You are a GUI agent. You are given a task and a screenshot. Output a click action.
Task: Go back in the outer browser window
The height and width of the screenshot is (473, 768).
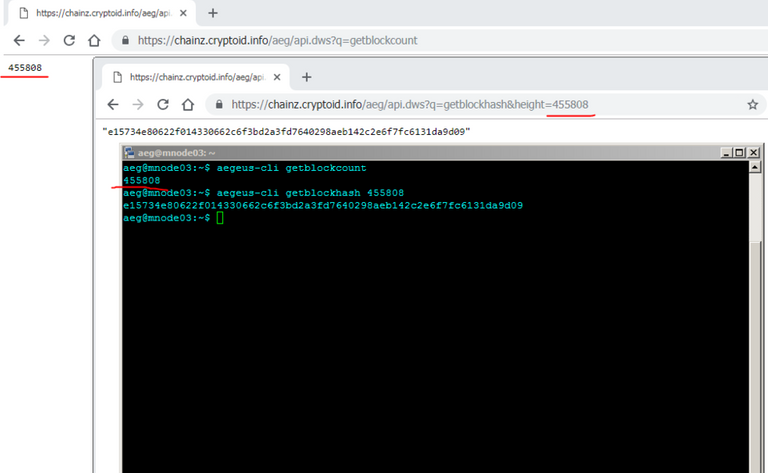[19, 40]
